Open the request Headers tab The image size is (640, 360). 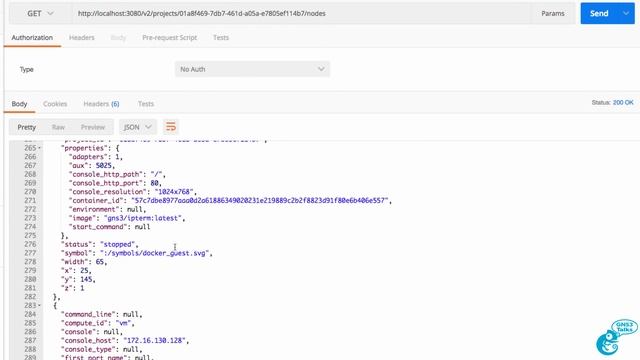(82, 38)
